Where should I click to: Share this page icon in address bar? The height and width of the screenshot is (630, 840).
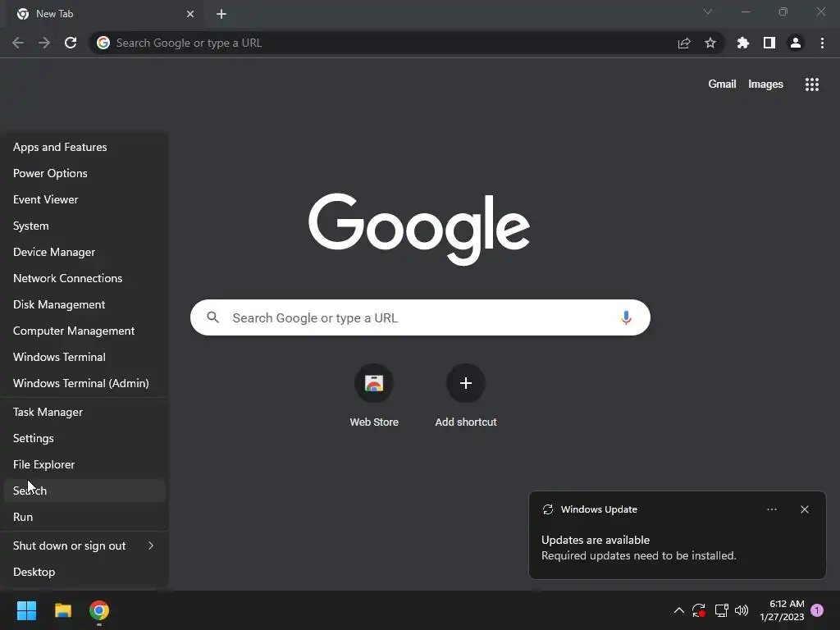684,43
